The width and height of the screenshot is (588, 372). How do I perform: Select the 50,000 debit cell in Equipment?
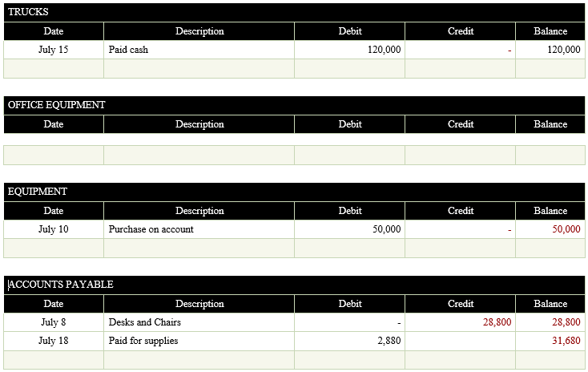pyautogui.click(x=386, y=229)
